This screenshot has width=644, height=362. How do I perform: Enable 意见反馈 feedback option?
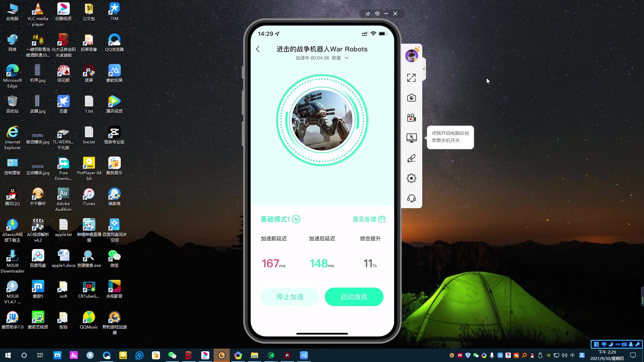pos(368,219)
